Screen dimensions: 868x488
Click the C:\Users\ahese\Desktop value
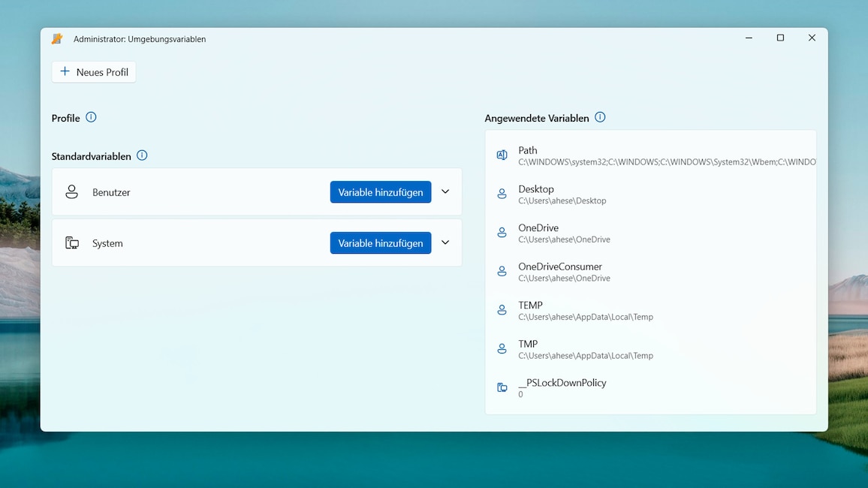click(x=562, y=201)
